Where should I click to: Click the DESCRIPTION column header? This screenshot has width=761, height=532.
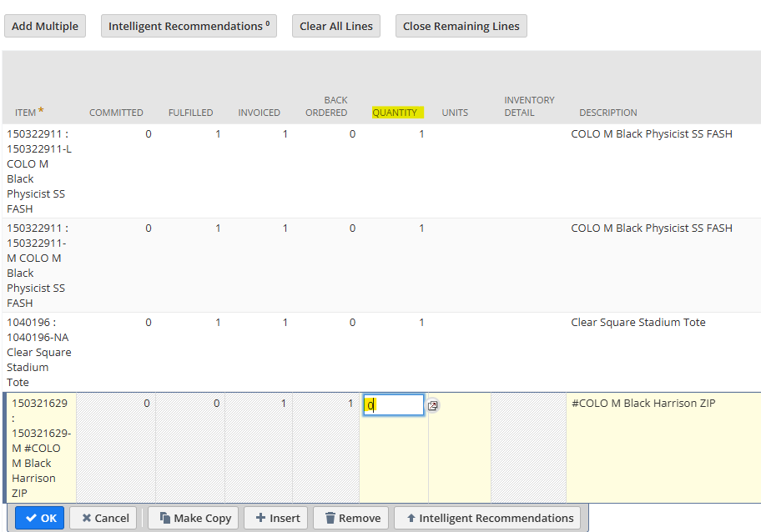[x=608, y=113]
